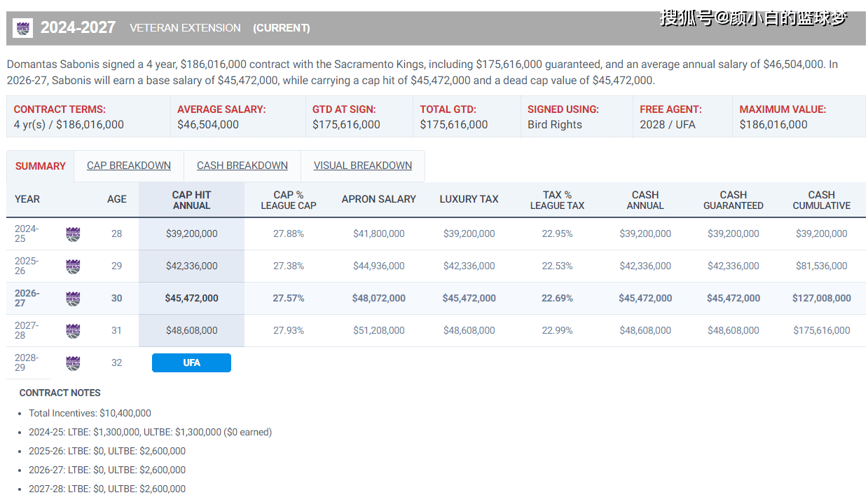
Task: Click the 2025-26 year cell
Action: 27,266
